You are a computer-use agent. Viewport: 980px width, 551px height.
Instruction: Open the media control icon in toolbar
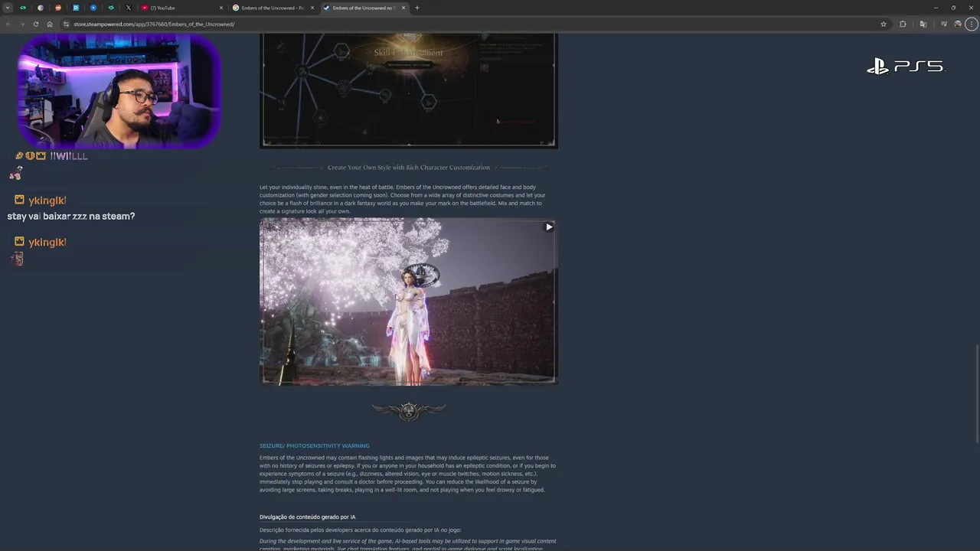[x=944, y=24]
